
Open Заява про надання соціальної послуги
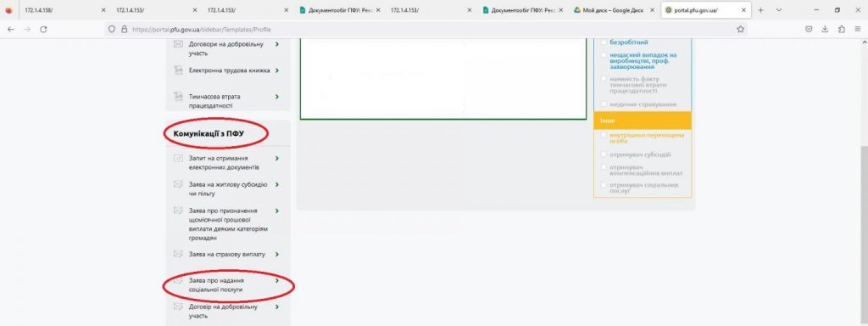pos(215,285)
